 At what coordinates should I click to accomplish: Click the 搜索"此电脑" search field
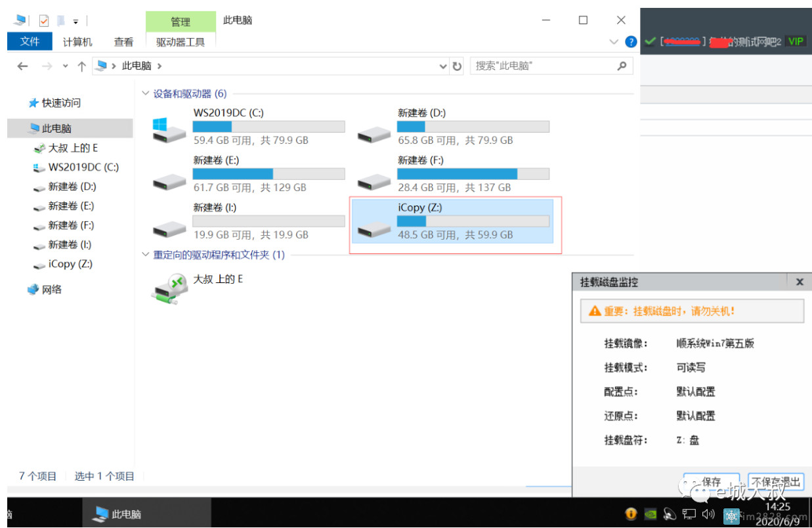(542, 66)
